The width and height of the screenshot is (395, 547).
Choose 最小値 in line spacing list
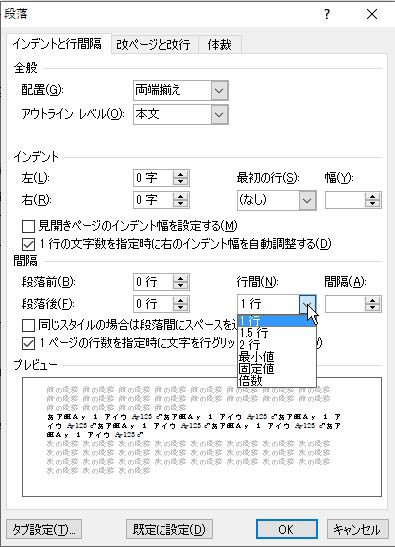coord(277,357)
